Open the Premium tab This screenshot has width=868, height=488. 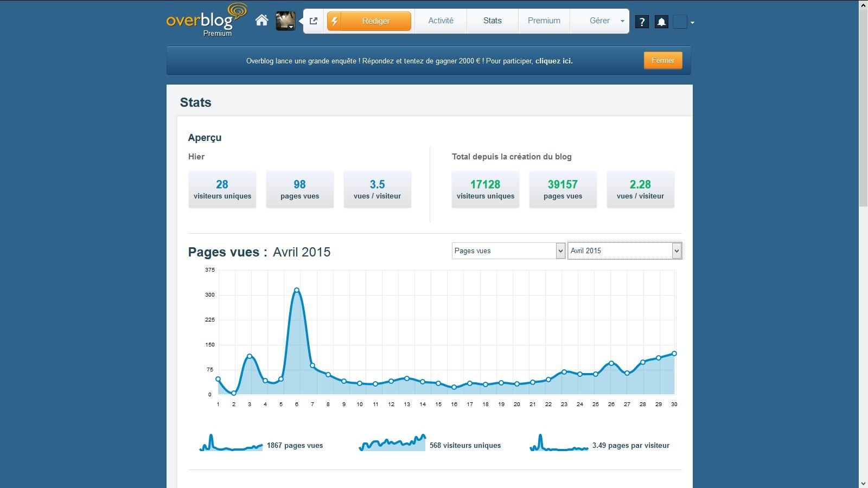[x=544, y=21]
